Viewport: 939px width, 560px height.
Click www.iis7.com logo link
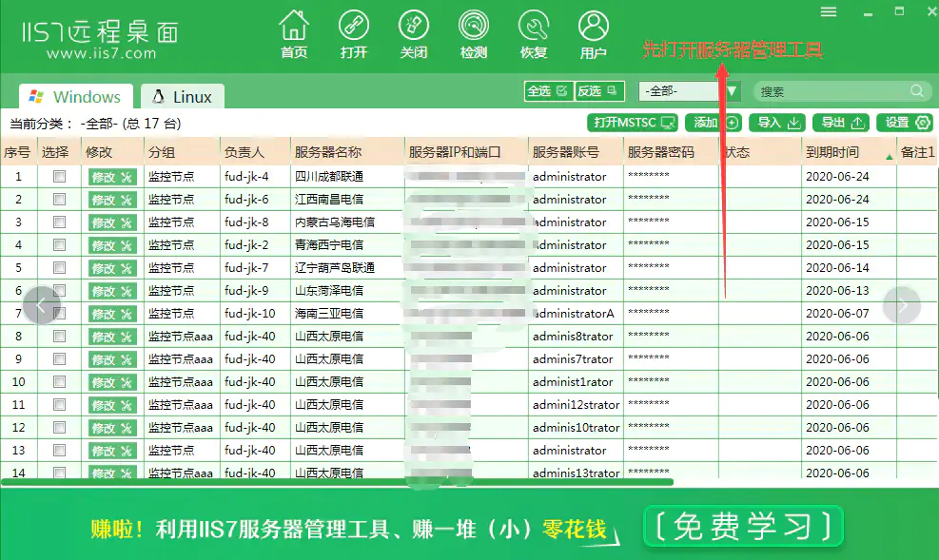pos(101,53)
